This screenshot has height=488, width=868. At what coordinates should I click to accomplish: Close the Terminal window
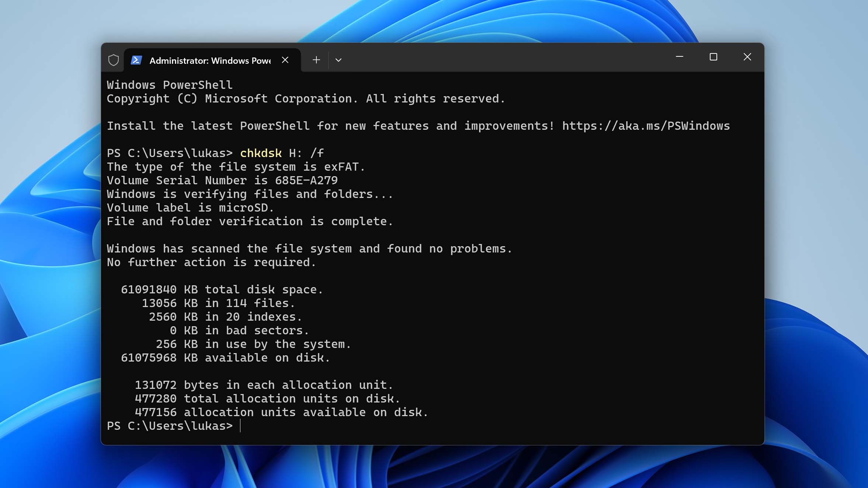tap(747, 57)
